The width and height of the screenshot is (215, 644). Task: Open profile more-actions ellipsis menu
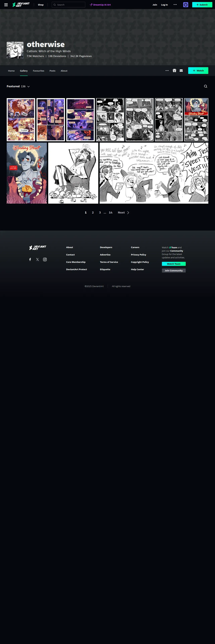[167, 71]
